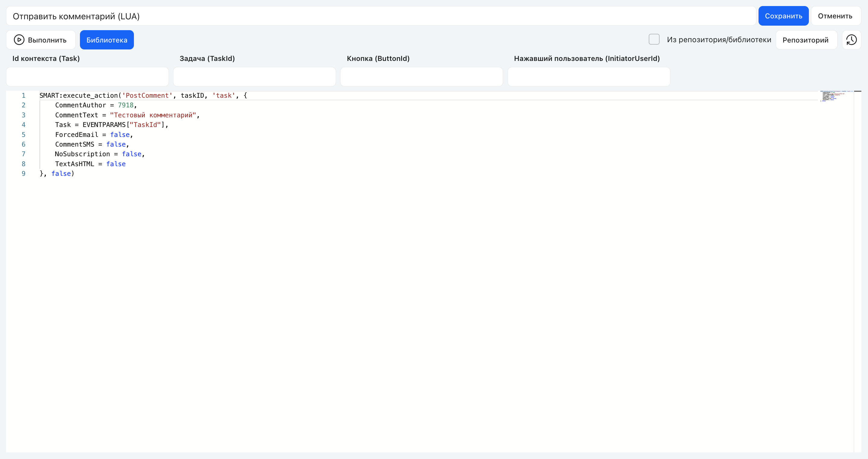Viewport: 868px width, 459px height.
Task: Click the CommentSMS property name
Action: coord(75,144)
